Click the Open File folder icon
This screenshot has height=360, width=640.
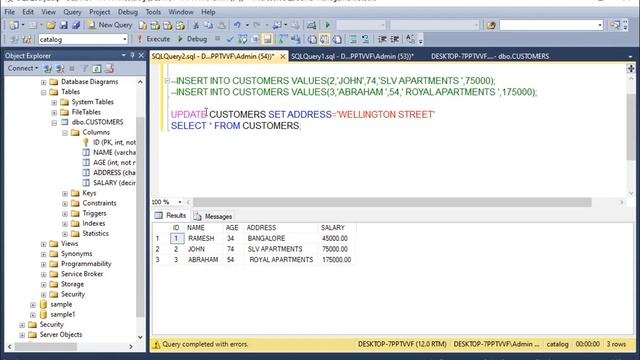point(51,25)
